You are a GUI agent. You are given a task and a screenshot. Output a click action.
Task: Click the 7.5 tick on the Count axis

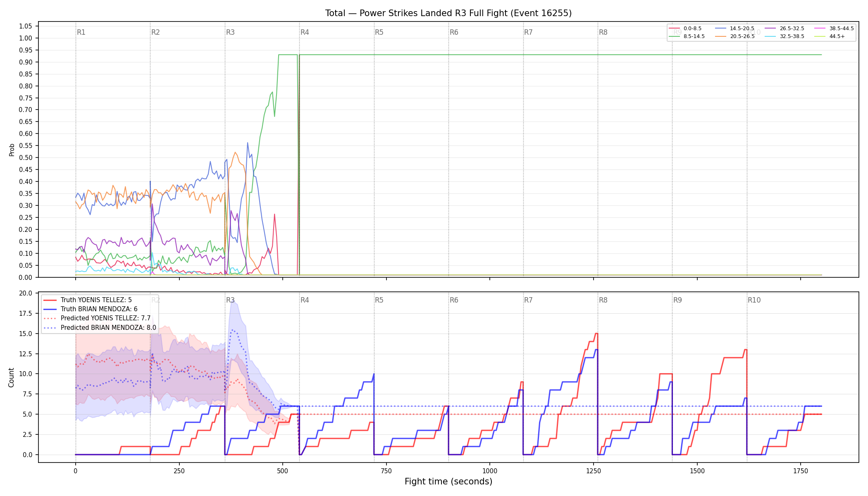27,394
